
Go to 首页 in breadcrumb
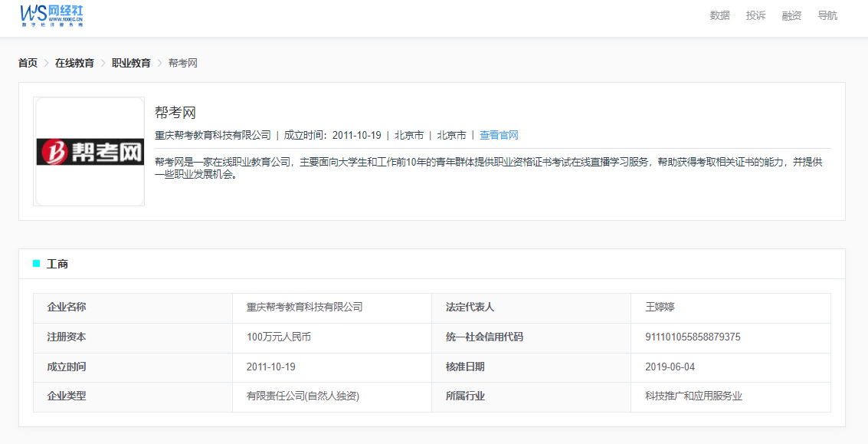[x=28, y=63]
